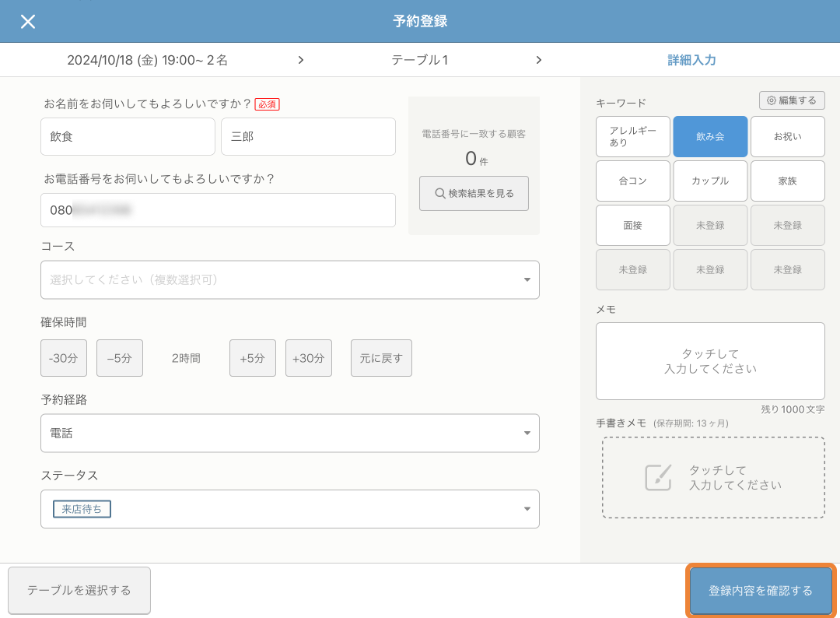Click chevron next to the date step

[x=301, y=60]
